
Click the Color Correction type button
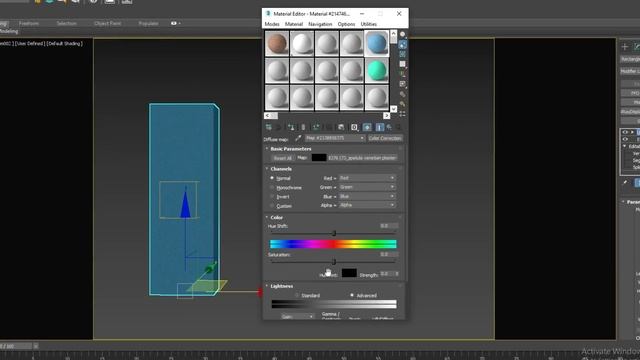tap(385, 138)
